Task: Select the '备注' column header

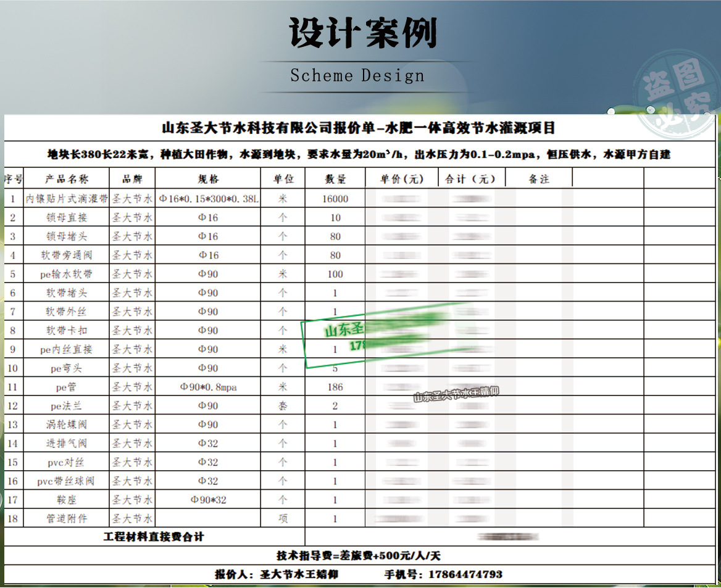Action: coord(538,179)
